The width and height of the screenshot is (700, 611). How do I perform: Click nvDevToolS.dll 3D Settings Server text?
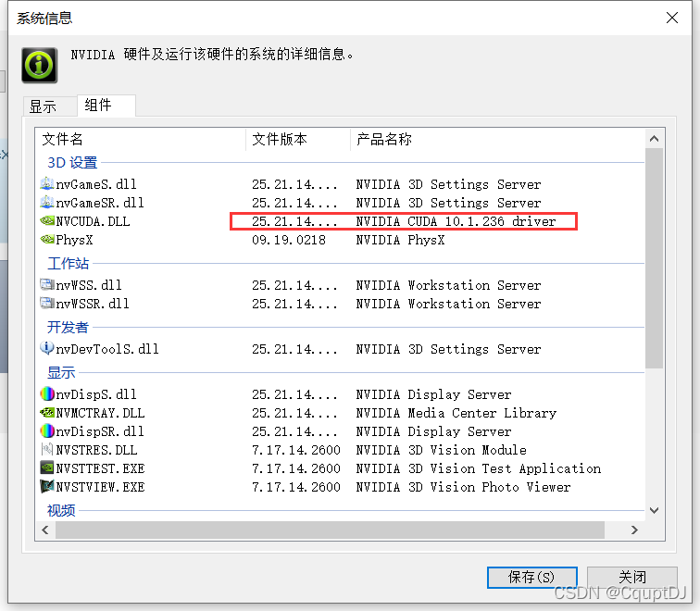(x=448, y=349)
